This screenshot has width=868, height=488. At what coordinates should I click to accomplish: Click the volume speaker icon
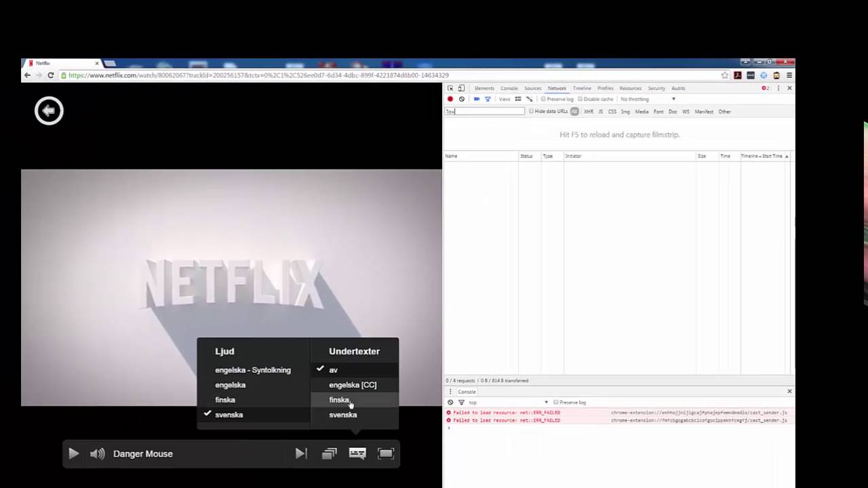(x=98, y=454)
